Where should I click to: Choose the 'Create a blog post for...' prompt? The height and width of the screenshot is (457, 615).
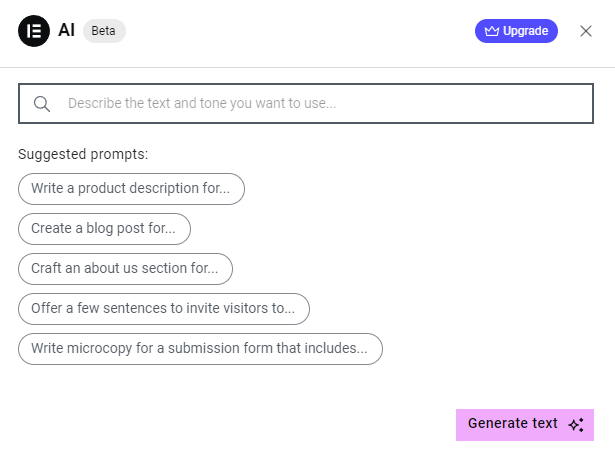pos(104,229)
